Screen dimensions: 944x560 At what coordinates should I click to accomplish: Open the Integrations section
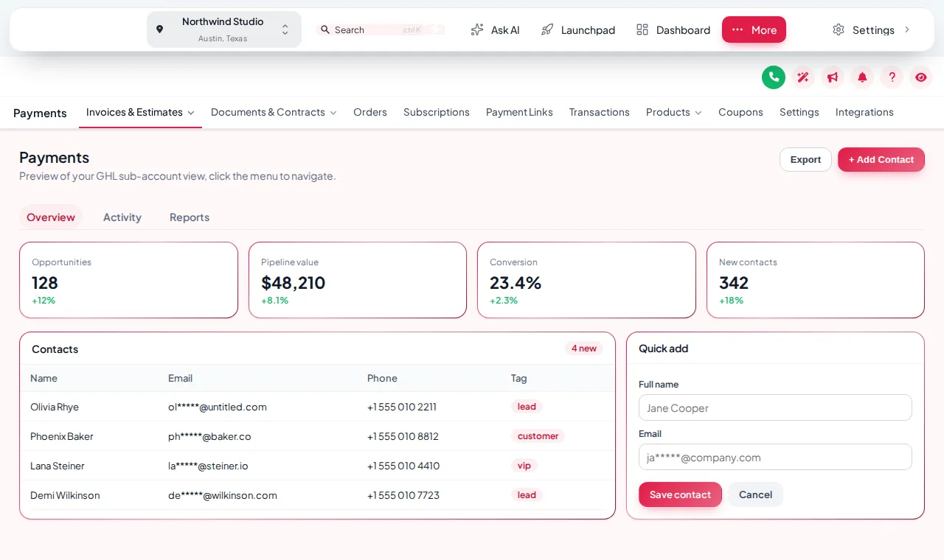(x=864, y=112)
